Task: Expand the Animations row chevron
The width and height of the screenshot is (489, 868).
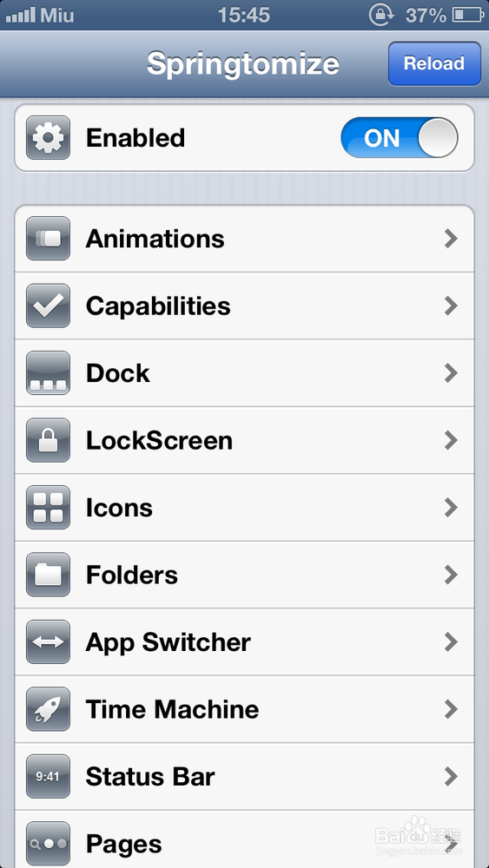Action: click(452, 239)
